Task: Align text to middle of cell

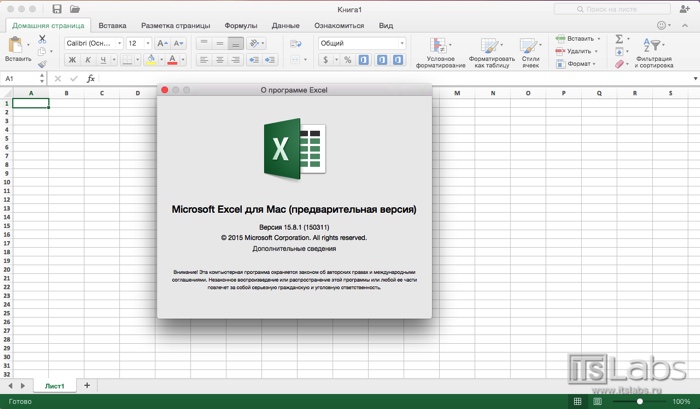Action: (x=220, y=43)
